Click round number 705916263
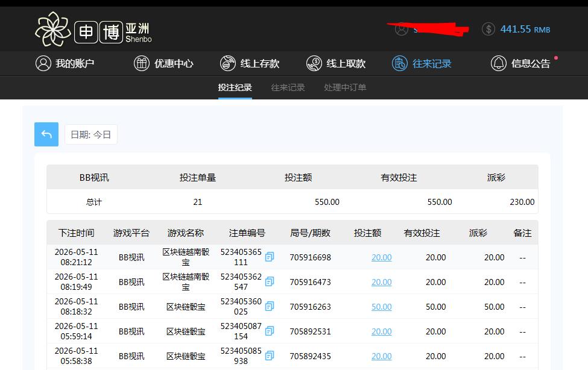This screenshot has height=370, width=588. tap(310, 307)
